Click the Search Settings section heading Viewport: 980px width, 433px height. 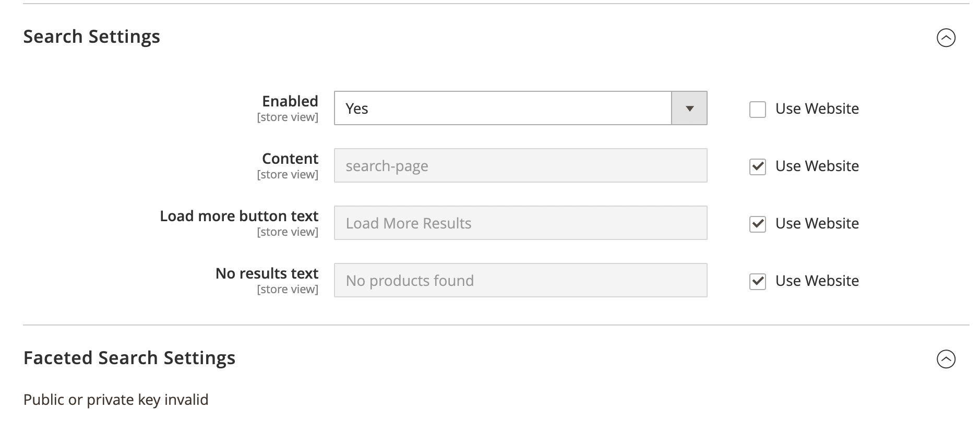coord(92,37)
